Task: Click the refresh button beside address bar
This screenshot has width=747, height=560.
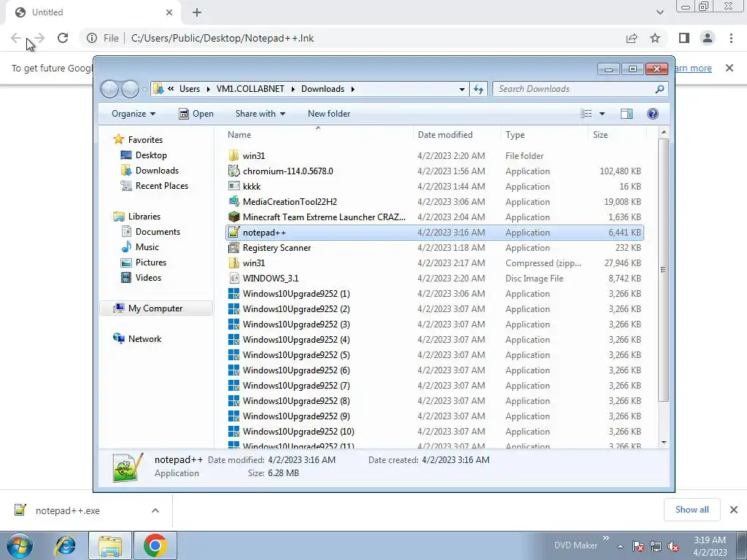Action: pos(479,89)
